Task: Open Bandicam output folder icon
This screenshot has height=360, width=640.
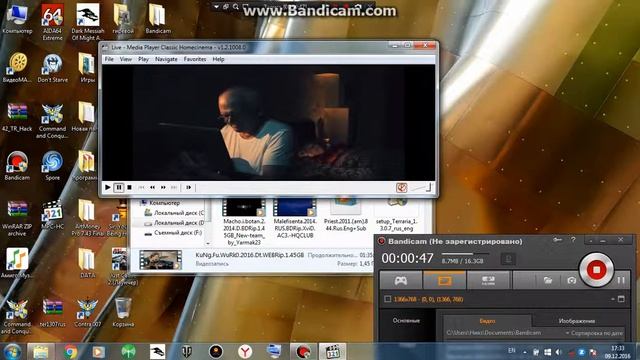Action: (547, 280)
